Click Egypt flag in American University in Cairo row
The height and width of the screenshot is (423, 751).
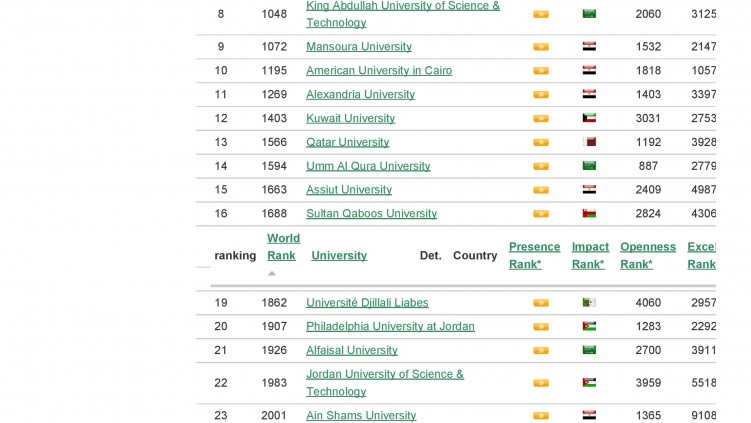coord(589,70)
